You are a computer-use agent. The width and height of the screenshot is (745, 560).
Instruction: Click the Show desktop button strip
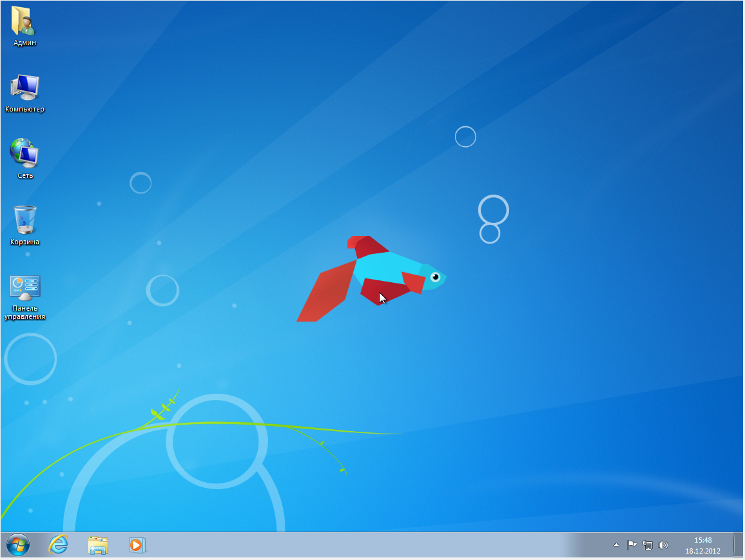[x=739, y=545]
